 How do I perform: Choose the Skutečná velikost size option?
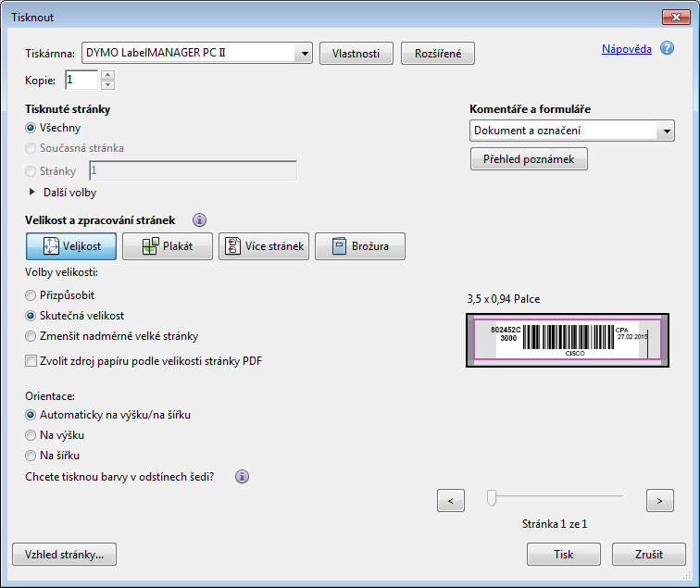[x=31, y=316]
